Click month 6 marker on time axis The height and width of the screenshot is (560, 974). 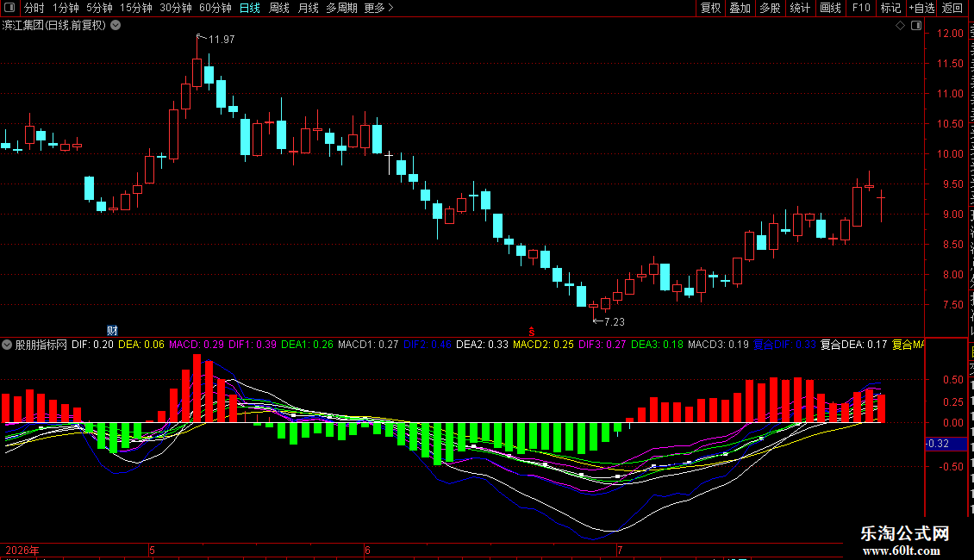368,551
